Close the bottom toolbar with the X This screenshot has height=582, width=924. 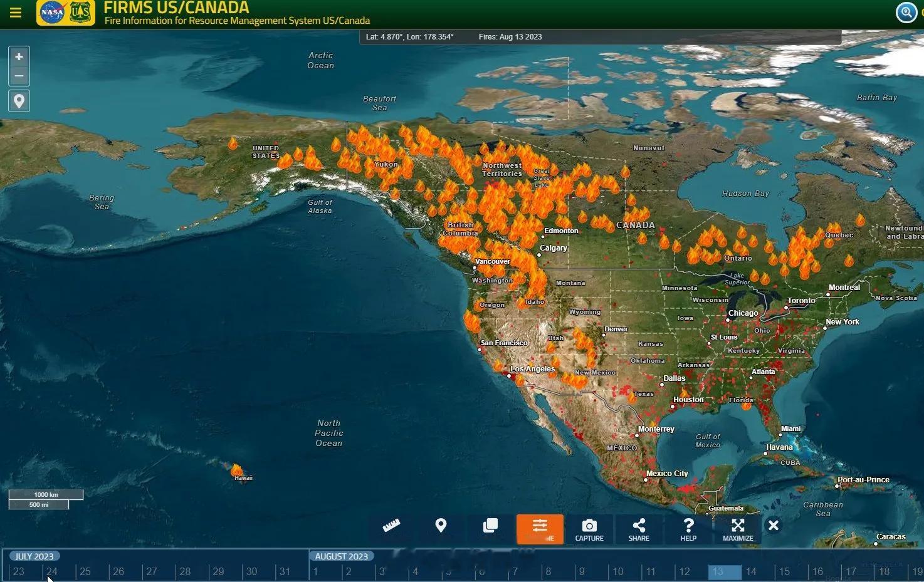(774, 526)
